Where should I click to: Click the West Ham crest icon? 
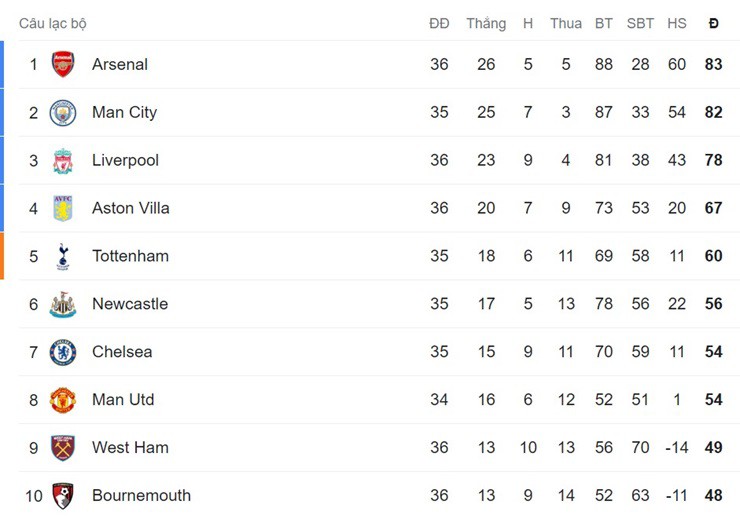click(x=63, y=447)
